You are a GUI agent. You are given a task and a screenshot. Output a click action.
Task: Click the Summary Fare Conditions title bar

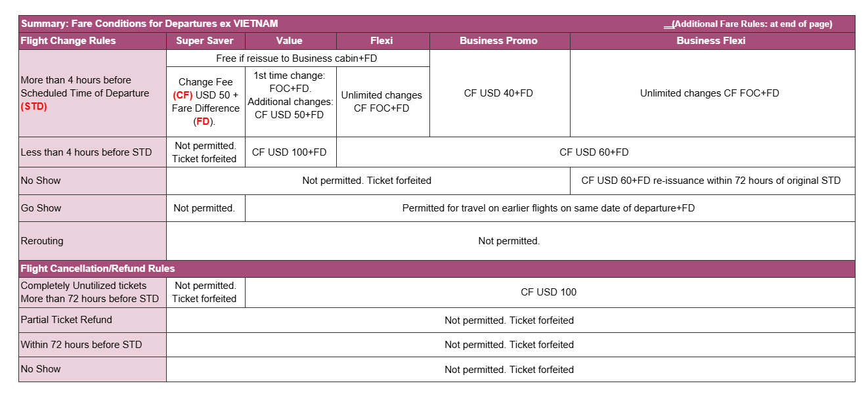pos(437,24)
